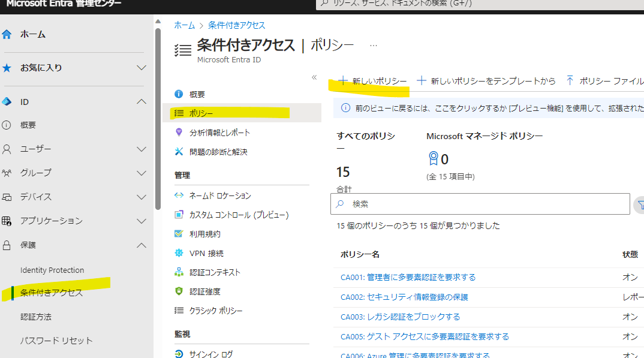This screenshot has width=644, height=358.
Task: Open the 概要 blade menu item
Action: pos(197,94)
